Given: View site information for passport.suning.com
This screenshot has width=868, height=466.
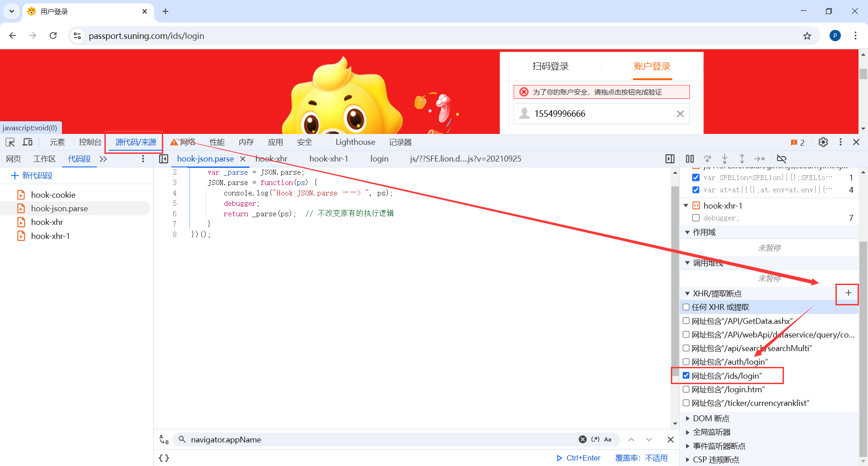Looking at the screenshot, I should pos(77,36).
